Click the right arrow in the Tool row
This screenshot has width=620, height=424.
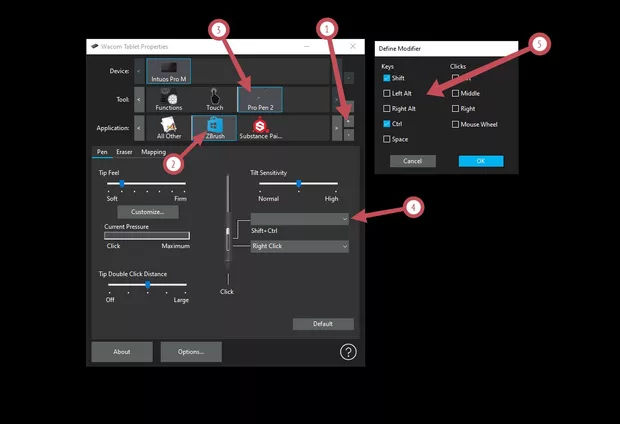coord(336,100)
